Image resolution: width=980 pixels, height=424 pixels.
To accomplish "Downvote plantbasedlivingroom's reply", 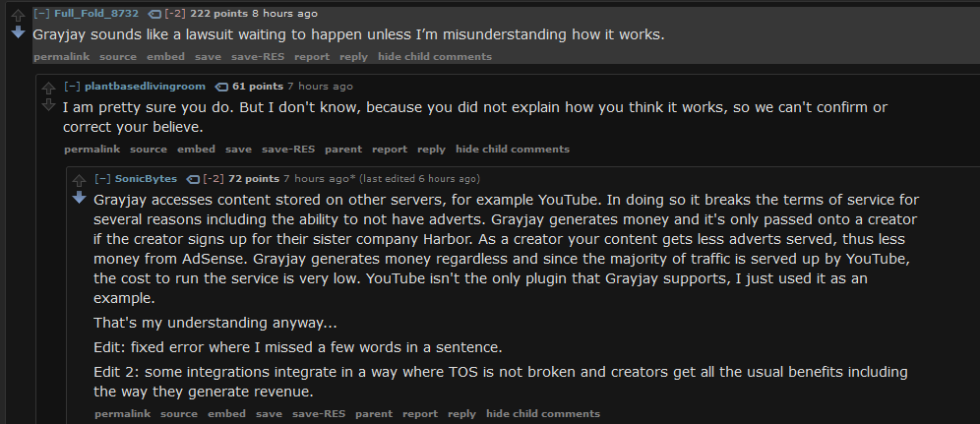I will (x=48, y=105).
